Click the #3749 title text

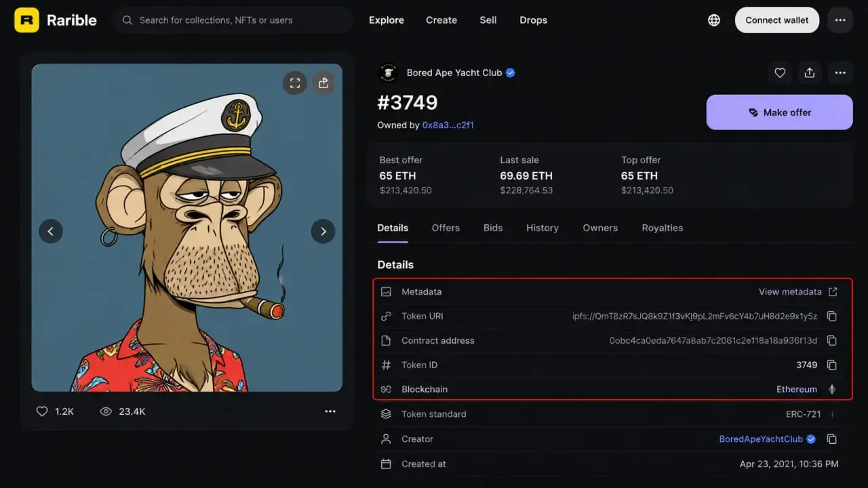click(x=408, y=102)
